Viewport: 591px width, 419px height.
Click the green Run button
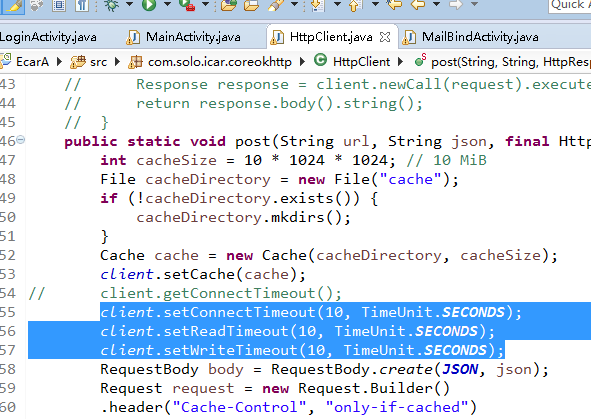[149, 5]
